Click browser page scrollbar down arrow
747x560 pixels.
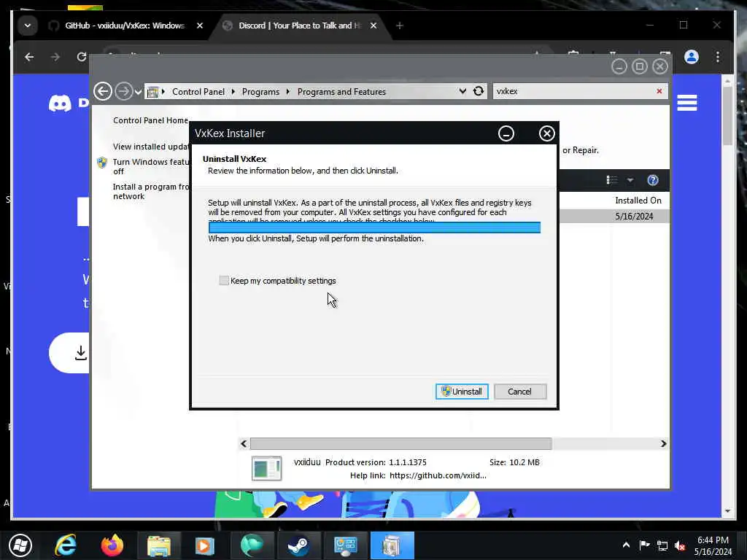727,511
